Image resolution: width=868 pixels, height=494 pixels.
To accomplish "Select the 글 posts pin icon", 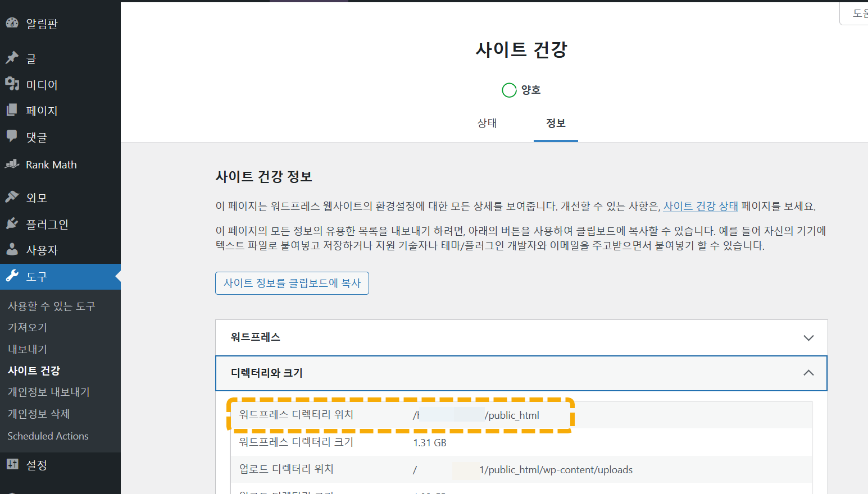I will point(11,57).
